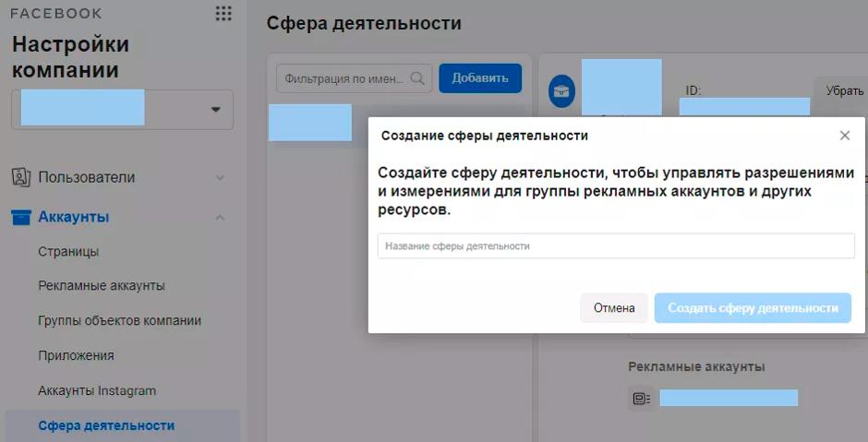Close the dialog with the X
This screenshot has width=868, height=442.
tap(845, 136)
